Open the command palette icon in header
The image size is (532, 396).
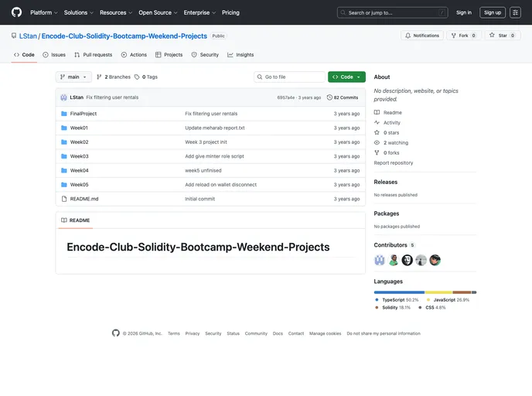(515, 12)
